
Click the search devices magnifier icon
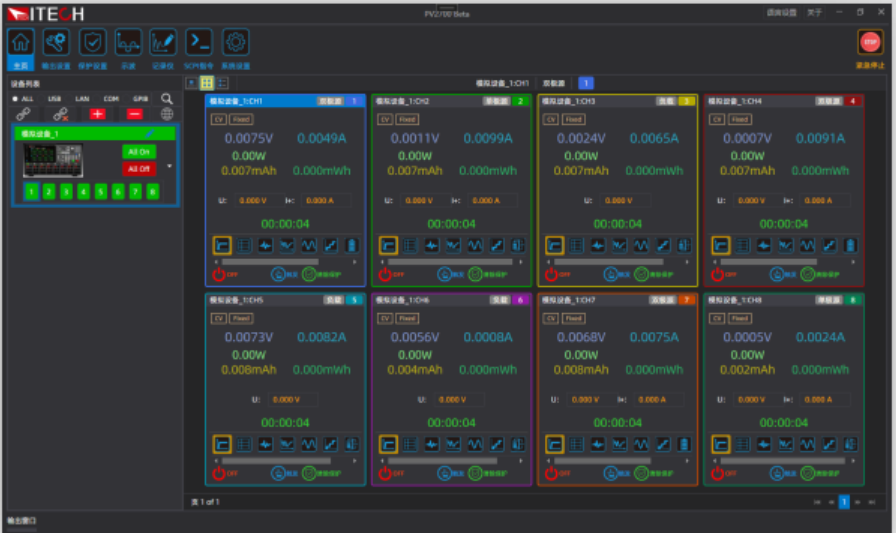(167, 99)
